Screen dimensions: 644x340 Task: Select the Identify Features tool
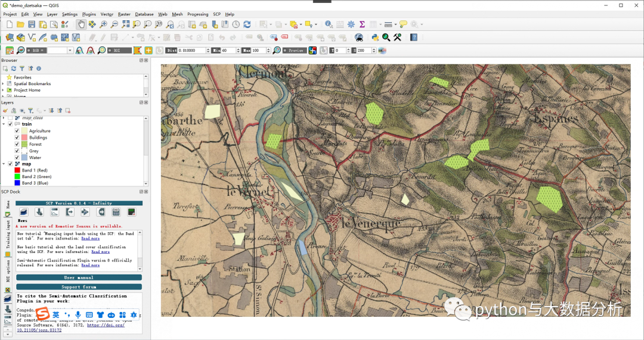pos(329,24)
